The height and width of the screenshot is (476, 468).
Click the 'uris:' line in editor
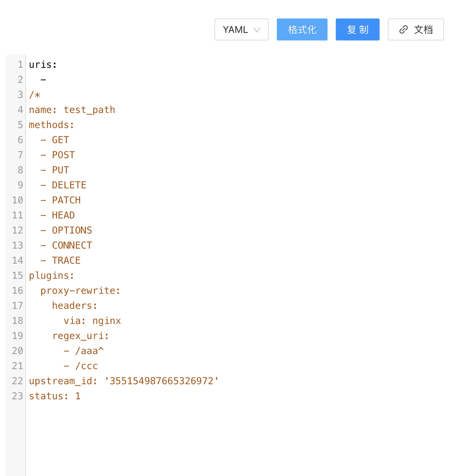(43, 64)
